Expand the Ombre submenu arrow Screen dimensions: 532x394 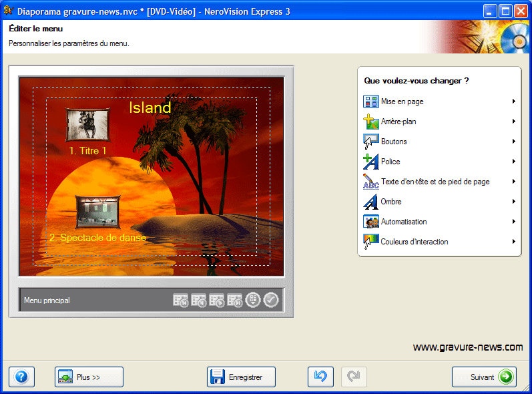click(514, 201)
